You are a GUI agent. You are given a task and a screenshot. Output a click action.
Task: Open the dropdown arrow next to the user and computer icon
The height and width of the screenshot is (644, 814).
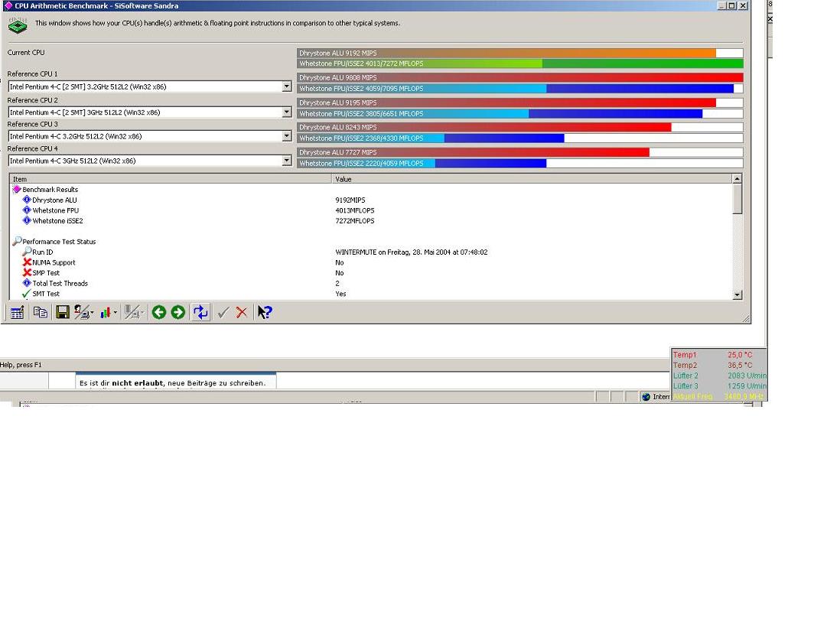tap(92, 312)
